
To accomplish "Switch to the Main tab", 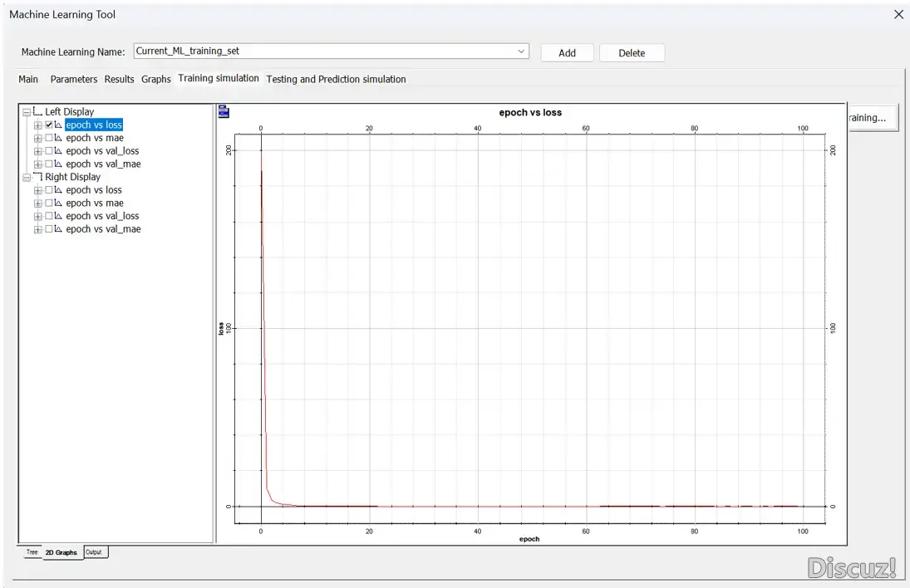I will [x=28, y=79].
